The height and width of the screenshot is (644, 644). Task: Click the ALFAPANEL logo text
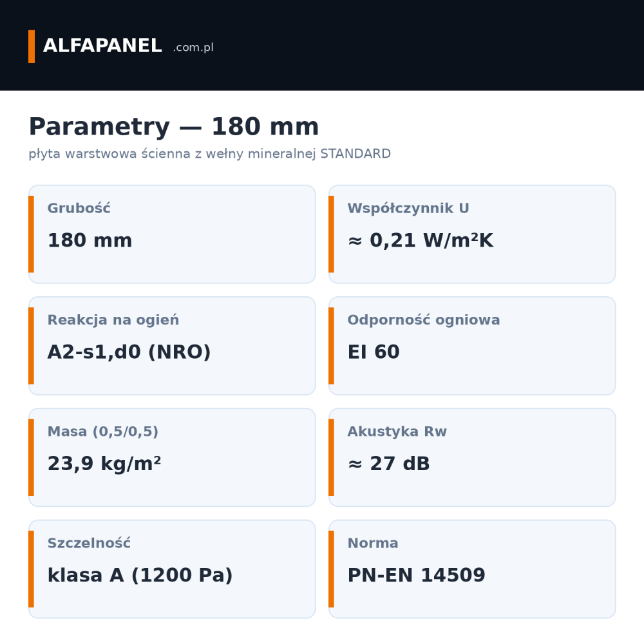pos(102,46)
